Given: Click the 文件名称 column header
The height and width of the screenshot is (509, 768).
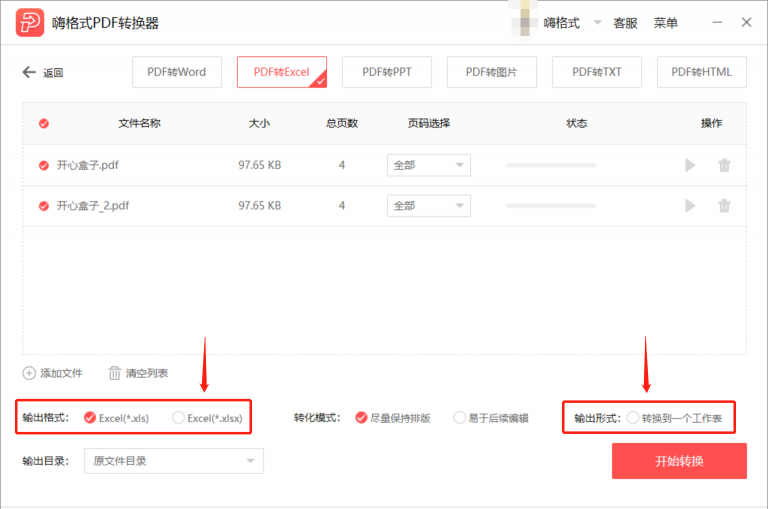Looking at the screenshot, I should pos(140,123).
